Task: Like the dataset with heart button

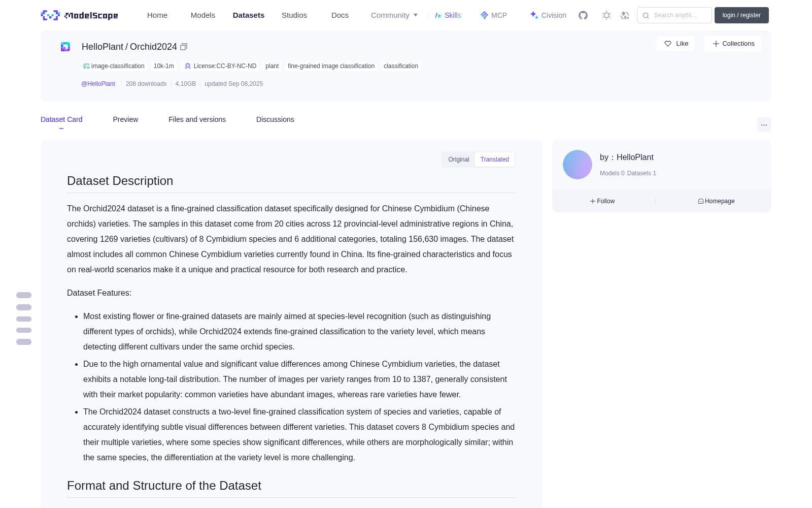Action: pos(675,44)
